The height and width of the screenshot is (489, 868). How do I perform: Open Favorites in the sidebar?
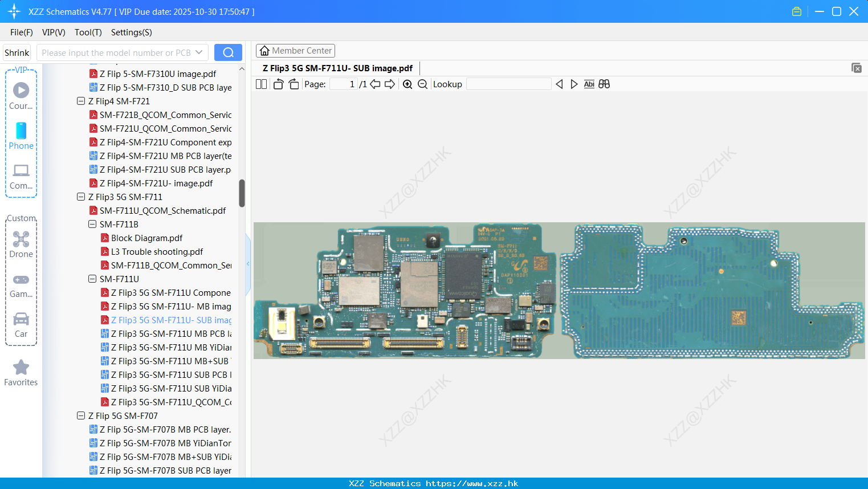[21, 373]
